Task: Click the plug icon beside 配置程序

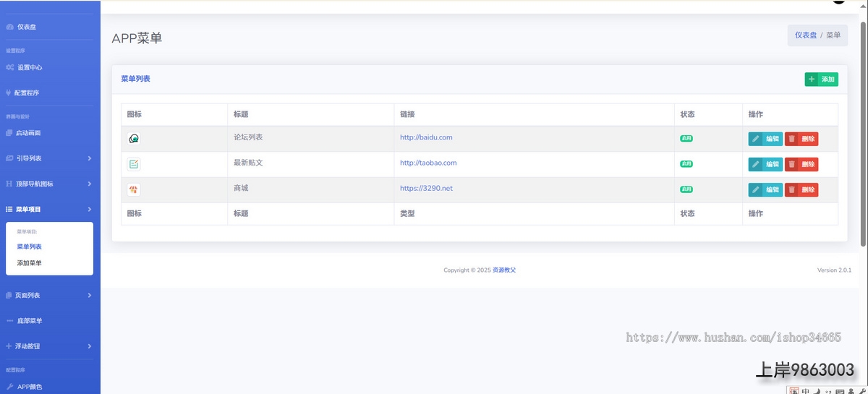Action: pyautogui.click(x=8, y=93)
